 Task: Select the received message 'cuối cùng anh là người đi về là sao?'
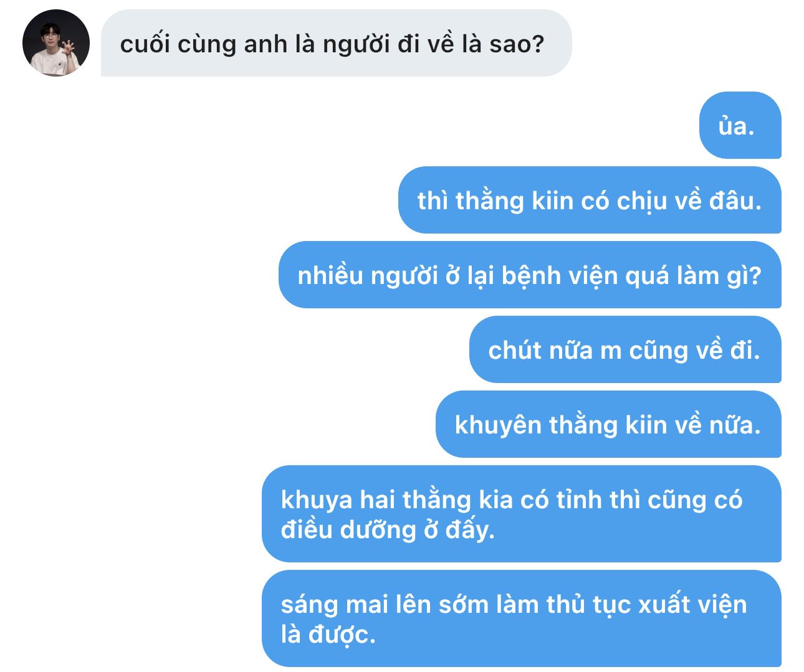pos(336,43)
